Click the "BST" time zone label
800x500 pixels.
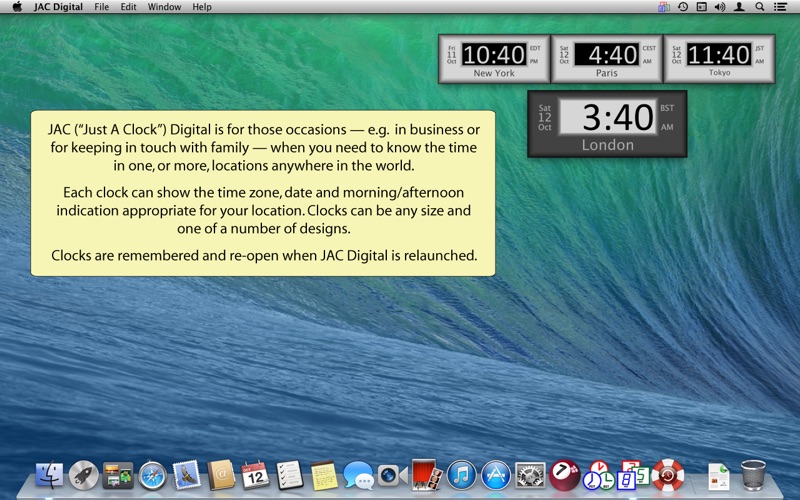[x=667, y=108]
